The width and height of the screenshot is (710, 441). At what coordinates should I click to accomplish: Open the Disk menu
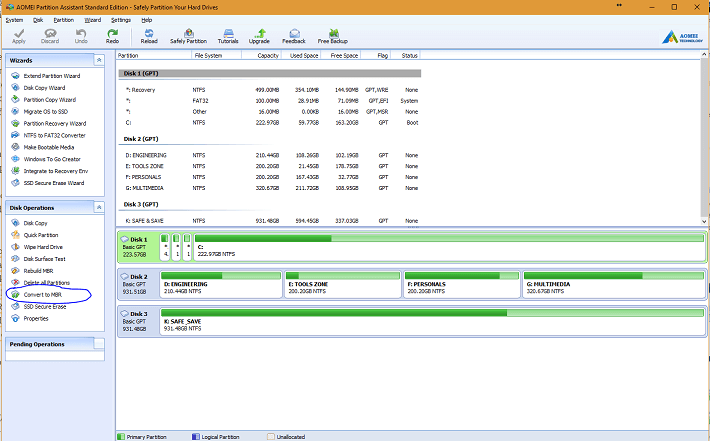click(x=38, y=20)
